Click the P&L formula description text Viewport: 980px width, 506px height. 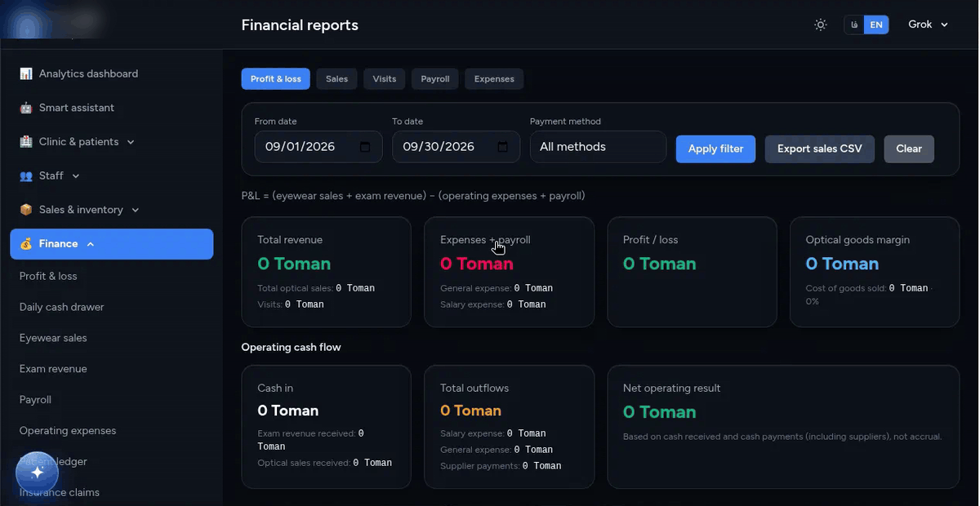pos(413,196)
